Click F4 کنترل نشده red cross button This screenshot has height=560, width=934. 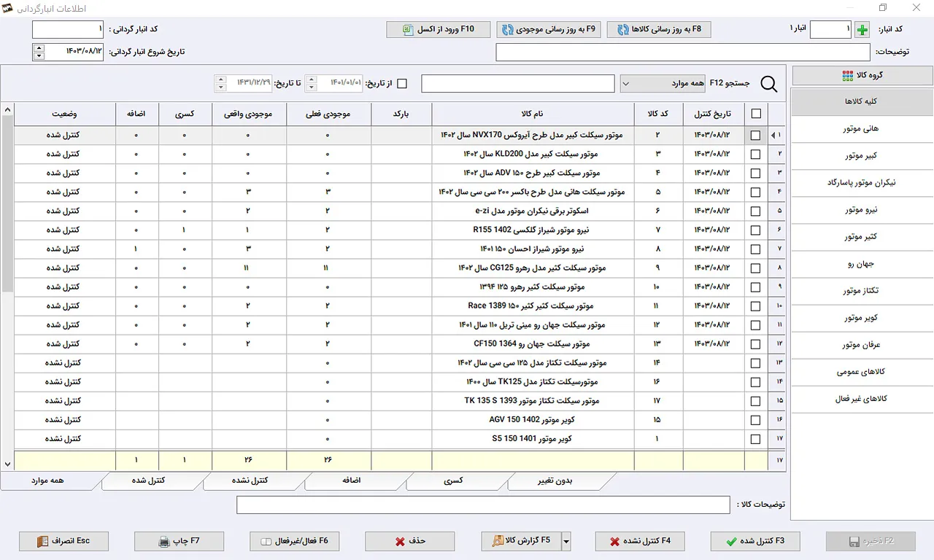(x=640, y=541)
